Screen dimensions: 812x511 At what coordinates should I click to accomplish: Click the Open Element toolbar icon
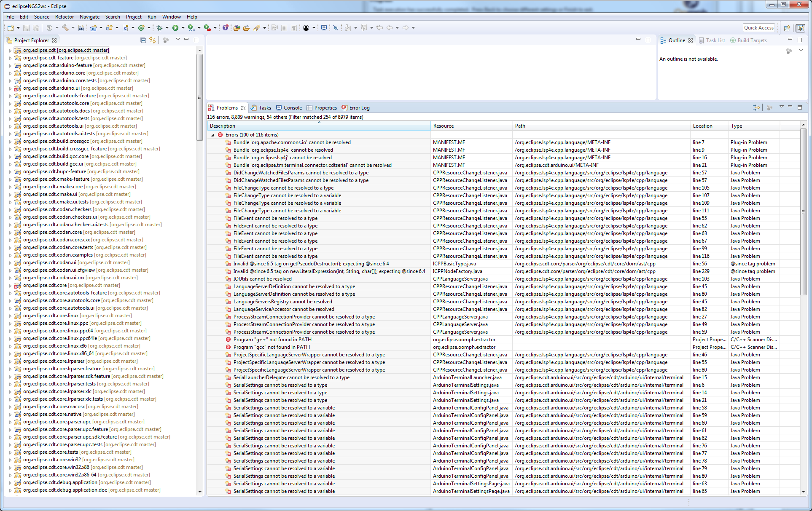tap(237, 28)
